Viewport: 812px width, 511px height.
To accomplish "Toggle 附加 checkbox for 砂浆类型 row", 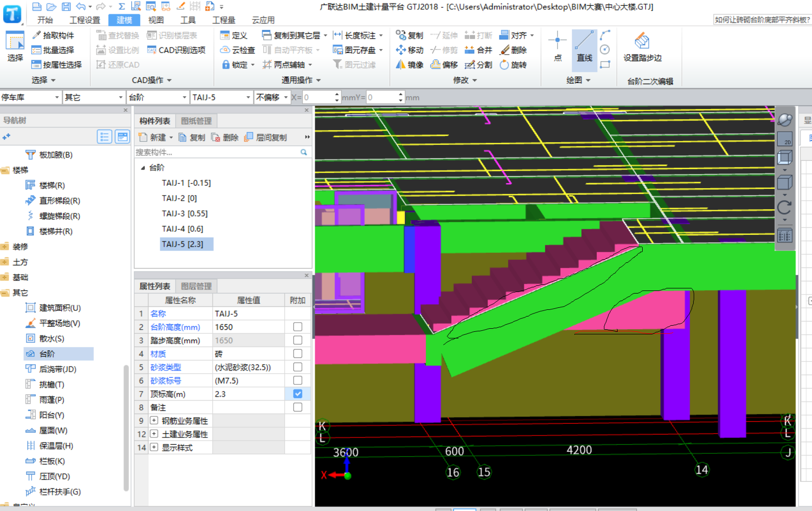I will coord(298,367).
